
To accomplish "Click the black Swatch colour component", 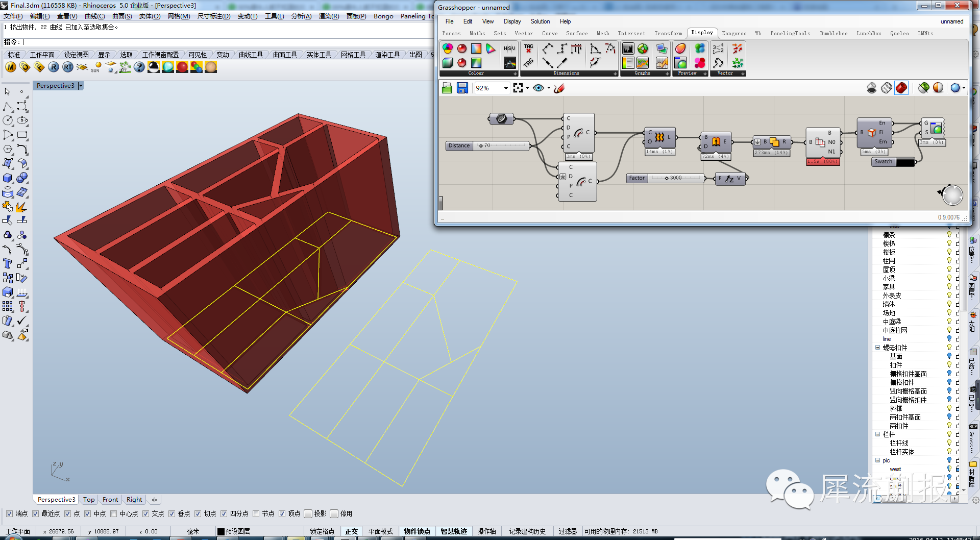I will click(894, 162).
